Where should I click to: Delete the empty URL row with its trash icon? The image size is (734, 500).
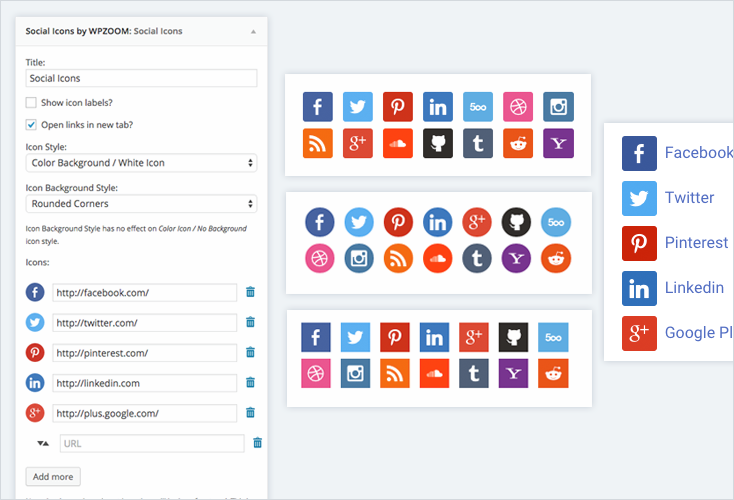[257, 442]
